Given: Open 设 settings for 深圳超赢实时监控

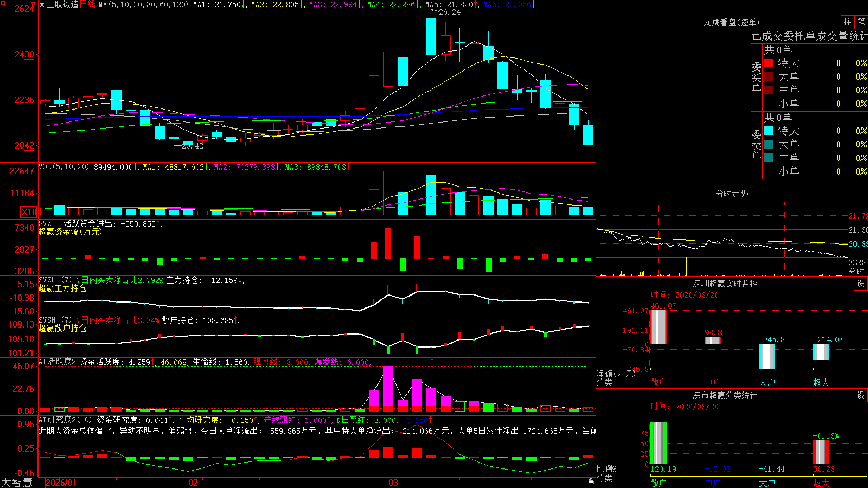Looking at the screenshot, I should pyautogui.click(x=861, y=284).
